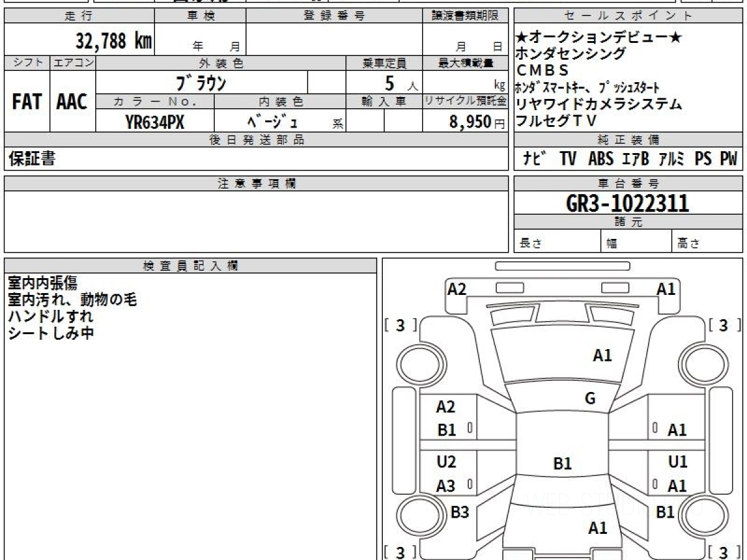Select the A1 mark on the tailgate
Viewport: 747px width, 560px height.
[x=598, y=528]
